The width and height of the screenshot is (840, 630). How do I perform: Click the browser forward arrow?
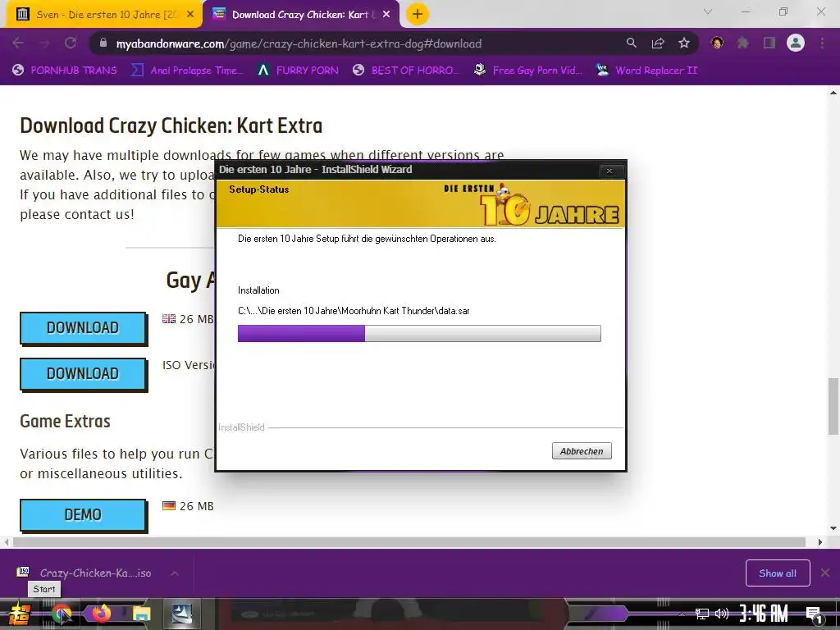(44, 43)
